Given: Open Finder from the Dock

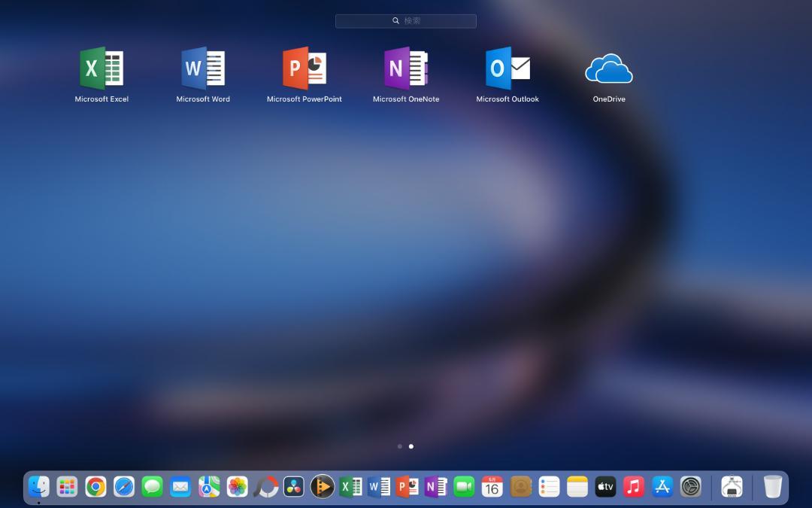Looking at the screenshot, I should 39,487.
